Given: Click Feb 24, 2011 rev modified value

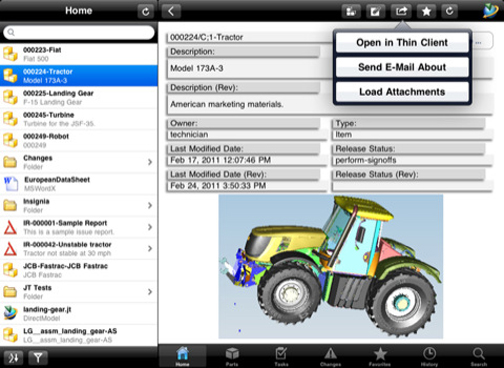Looking at the screenshot, I should tap(218, 186).
